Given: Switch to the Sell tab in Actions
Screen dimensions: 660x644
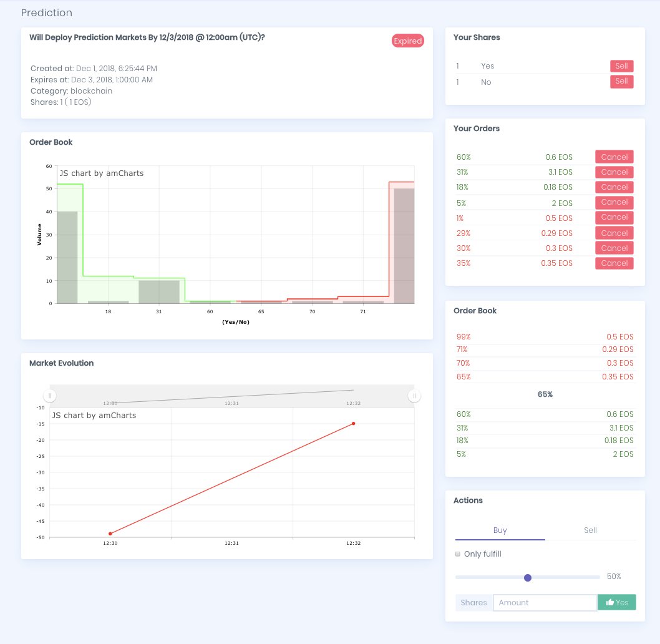Looking at the screenshot, I should pos(590,530).
